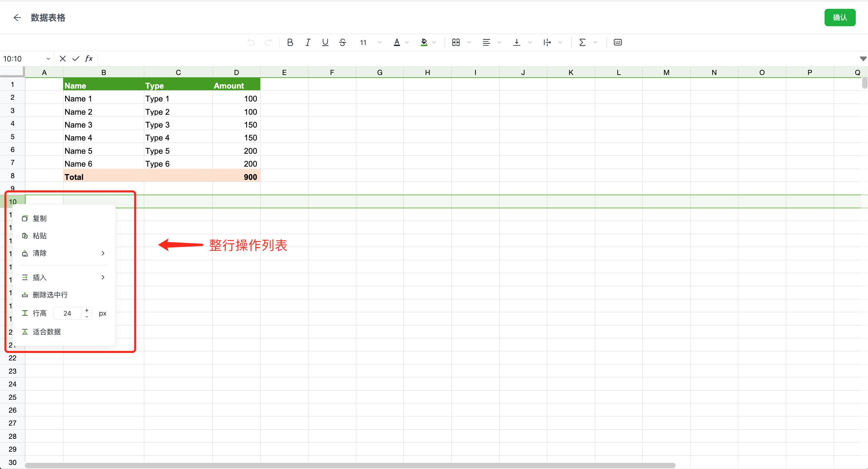Click the merge cells icon
The width and height of the screenshot is (868, 469).
coord(456,42)
